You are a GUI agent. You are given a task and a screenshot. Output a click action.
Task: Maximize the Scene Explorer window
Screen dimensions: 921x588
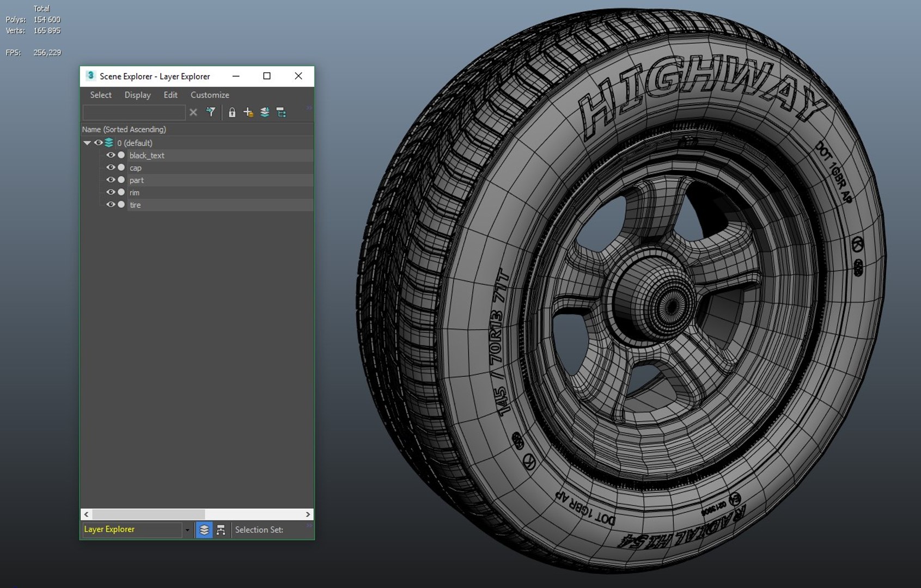[x=267, y=76]
